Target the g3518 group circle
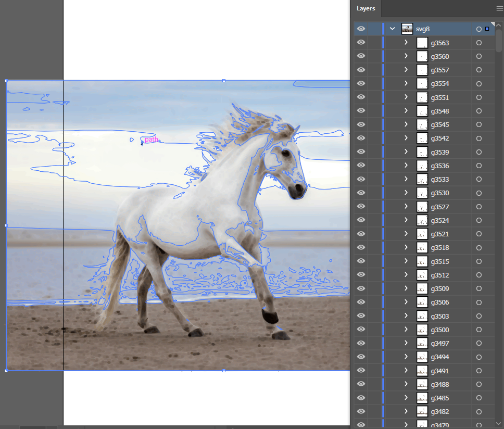This screenshot has height=429, width=504. [479, 248]
